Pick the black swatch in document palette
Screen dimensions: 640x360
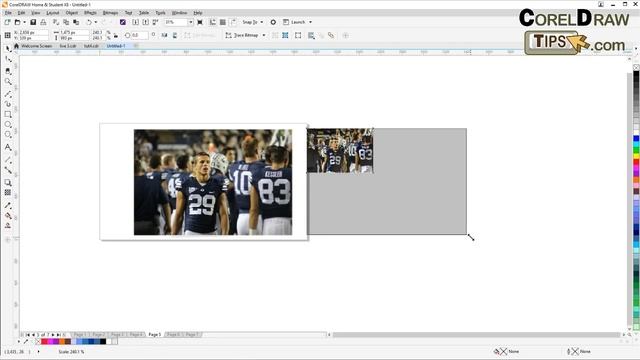(103, 342)
